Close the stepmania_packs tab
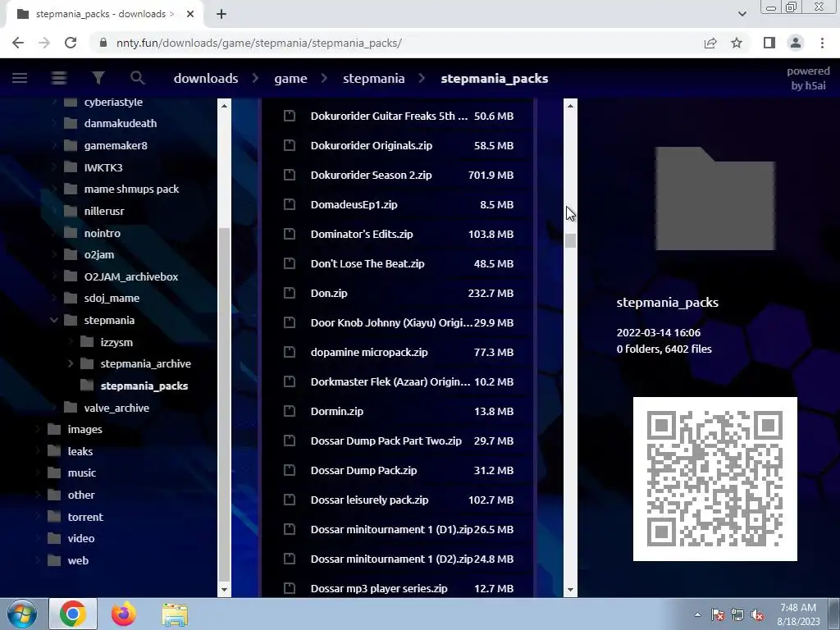840x630 pixels. coord(190,14)
